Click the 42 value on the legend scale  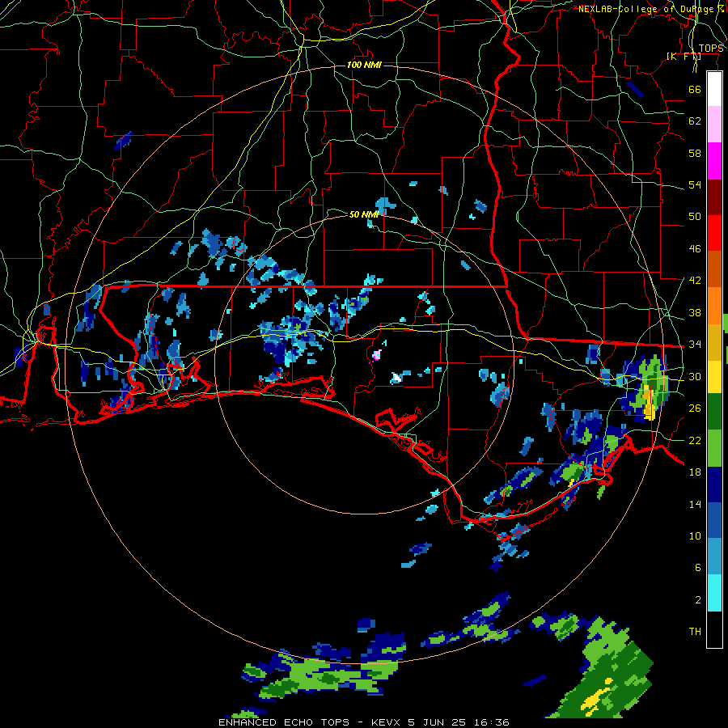(695, 281)
